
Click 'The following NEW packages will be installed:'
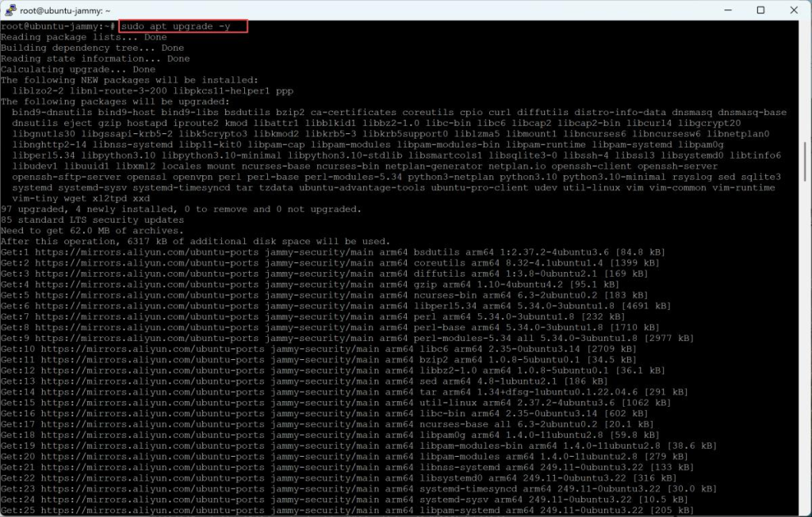[x=129, y=80]
